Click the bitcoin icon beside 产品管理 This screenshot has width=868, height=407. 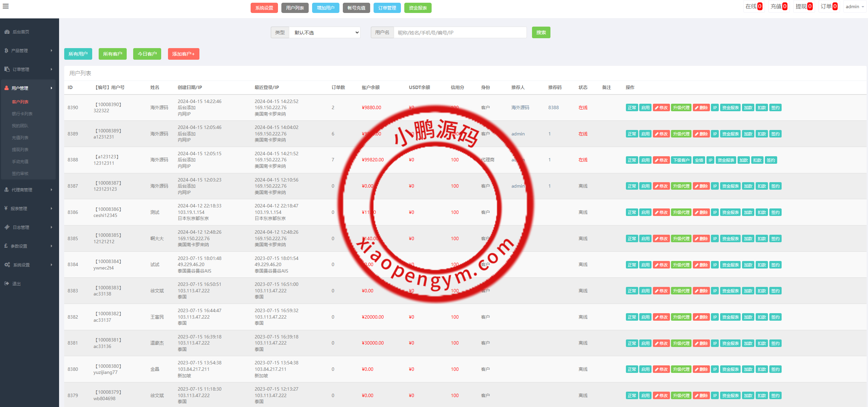click(6, 50)
